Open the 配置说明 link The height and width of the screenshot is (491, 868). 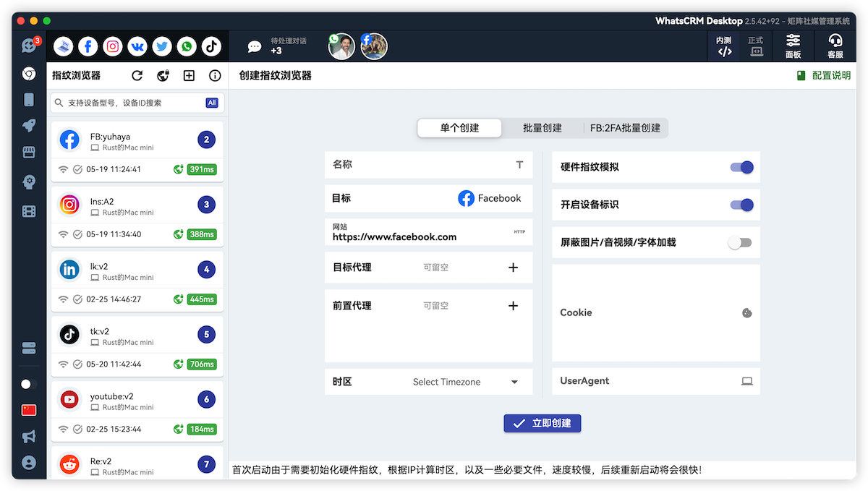click(x=823, y=75)
